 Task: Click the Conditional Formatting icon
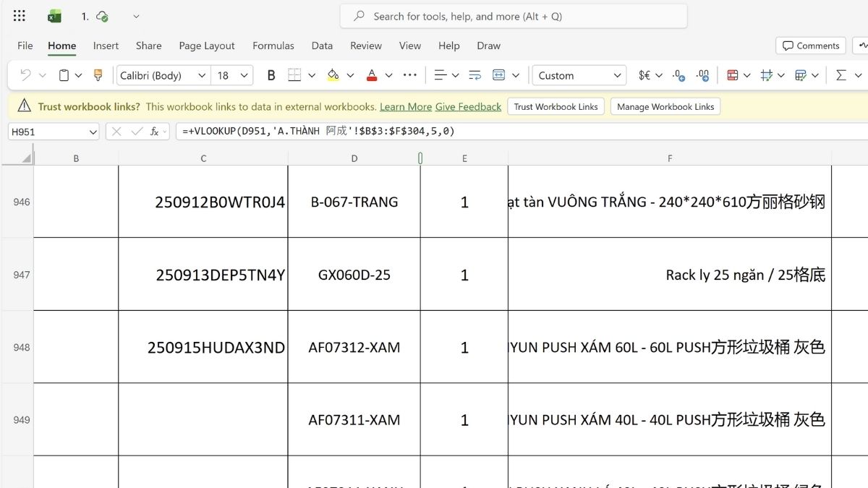[733, 74]
